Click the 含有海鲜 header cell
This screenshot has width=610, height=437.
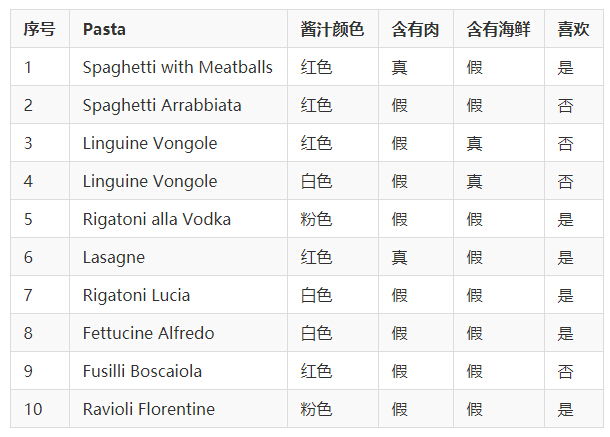click(x=498, y=29)
